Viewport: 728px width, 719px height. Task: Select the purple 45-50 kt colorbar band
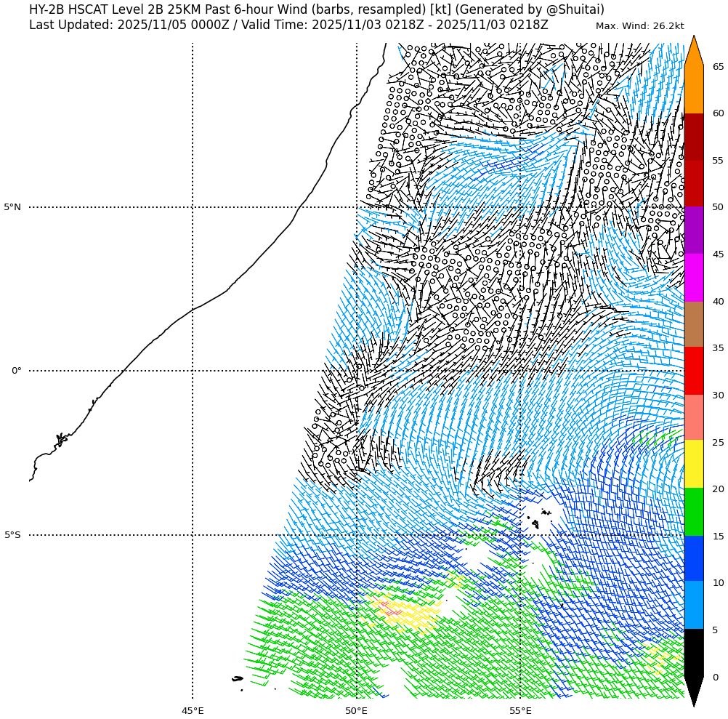pyautogui.click(x=694, y=230)
